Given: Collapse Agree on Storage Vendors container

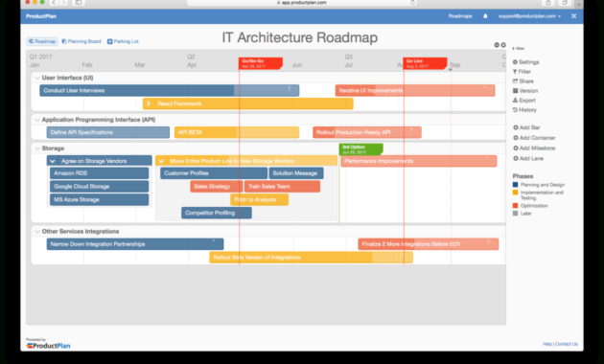Looking at the screenshot, I should (53, 161).
